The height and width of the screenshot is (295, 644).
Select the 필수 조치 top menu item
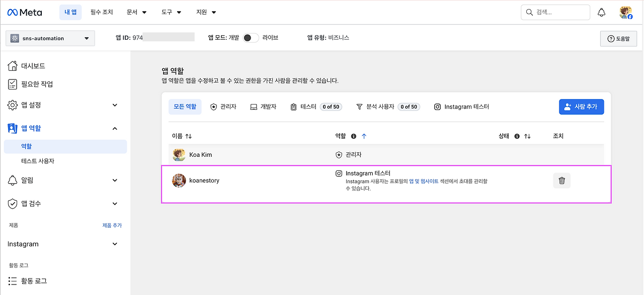point(102,12)
